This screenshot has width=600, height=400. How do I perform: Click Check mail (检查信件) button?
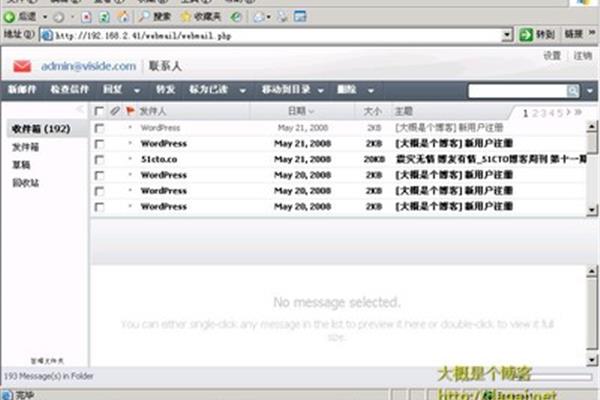click(x=70, y=90)
